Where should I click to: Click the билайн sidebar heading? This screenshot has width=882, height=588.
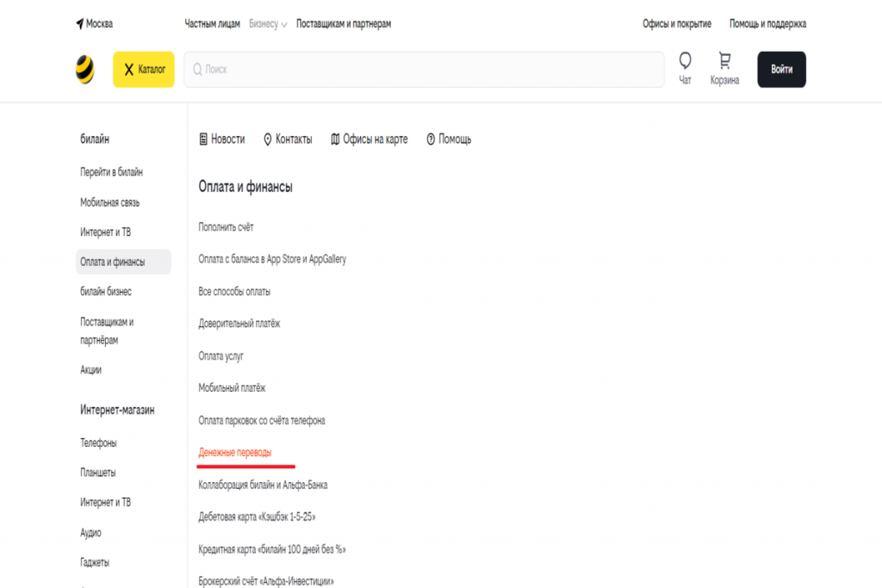95,139
